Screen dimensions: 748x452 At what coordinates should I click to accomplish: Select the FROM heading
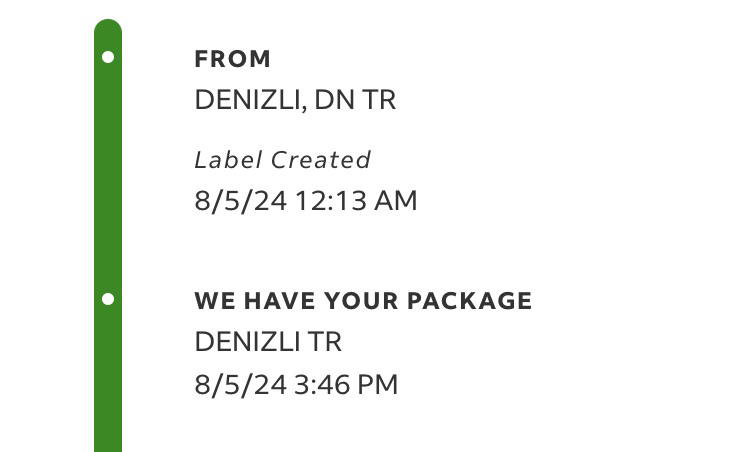pyautogui.click(x=232, y=59)
